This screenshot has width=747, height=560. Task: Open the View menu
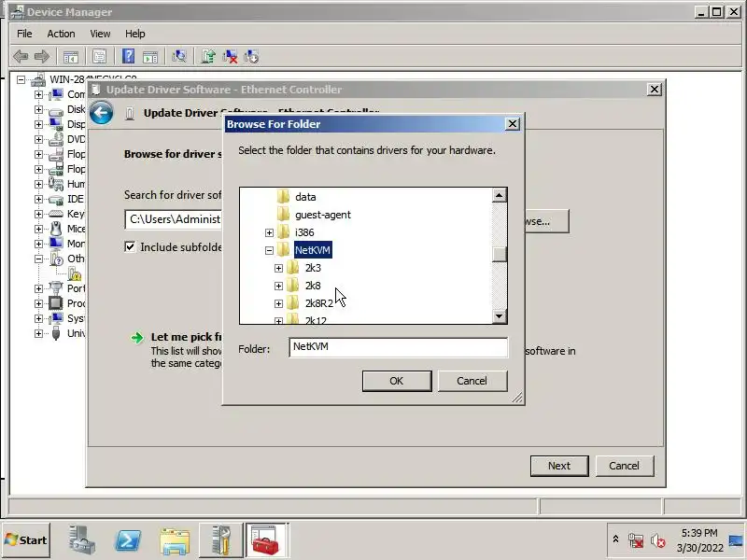[100, 34]
